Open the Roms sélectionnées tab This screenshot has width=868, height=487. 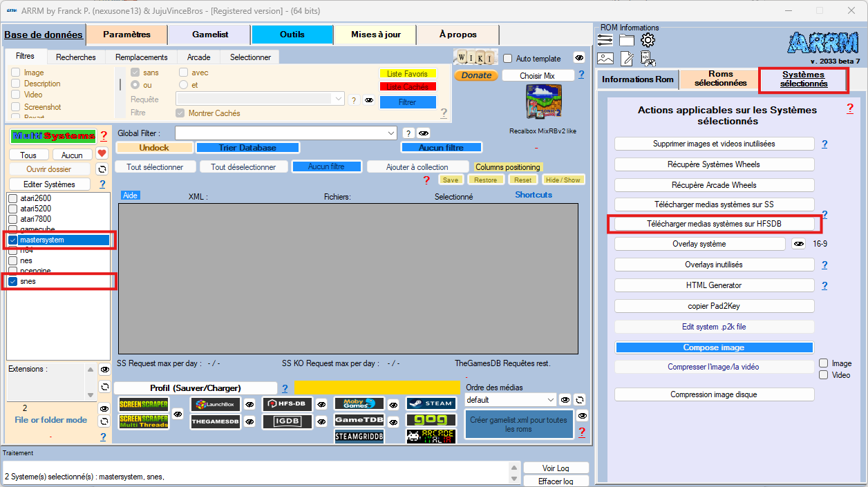click(720, 79)
